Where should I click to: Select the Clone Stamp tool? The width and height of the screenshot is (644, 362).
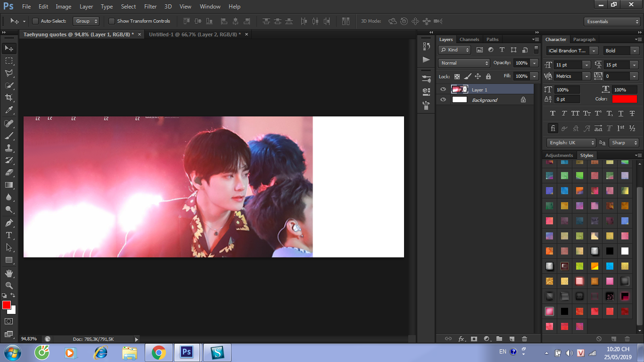pyautogui.click(x=9, y=148)
